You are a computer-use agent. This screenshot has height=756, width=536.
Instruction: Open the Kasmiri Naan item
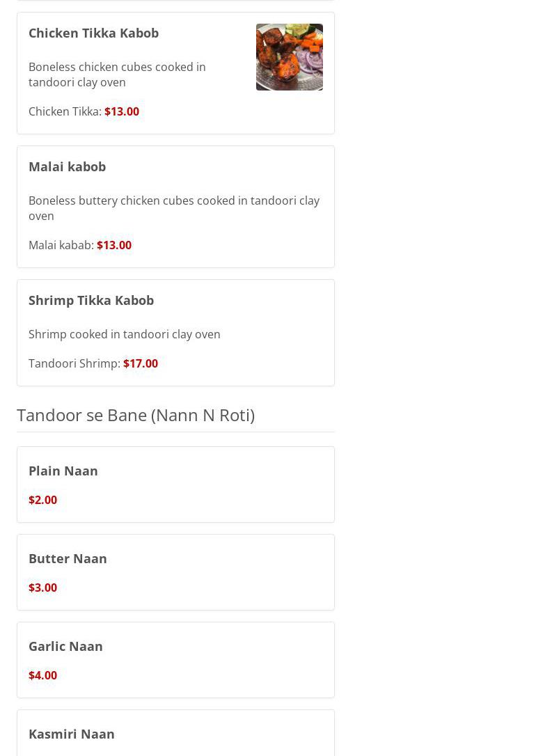tap(72, 734)
